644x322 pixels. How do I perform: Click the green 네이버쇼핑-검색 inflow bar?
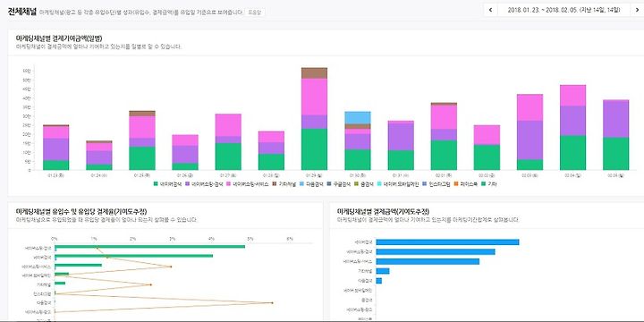click(150, 247)
